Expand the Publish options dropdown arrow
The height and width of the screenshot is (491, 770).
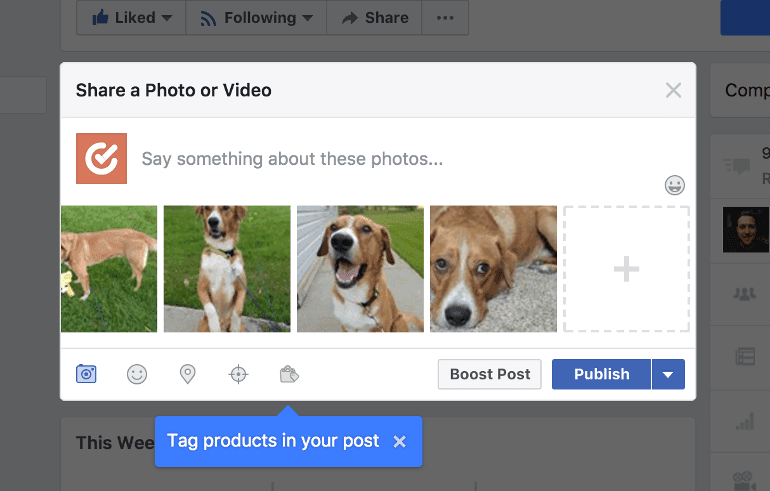coord(668,374)
